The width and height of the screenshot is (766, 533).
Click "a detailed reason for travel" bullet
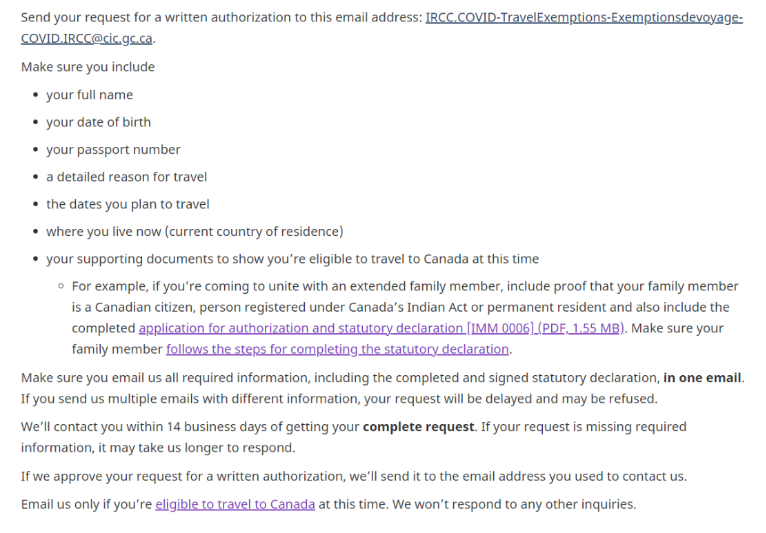(x=126, y=177)
